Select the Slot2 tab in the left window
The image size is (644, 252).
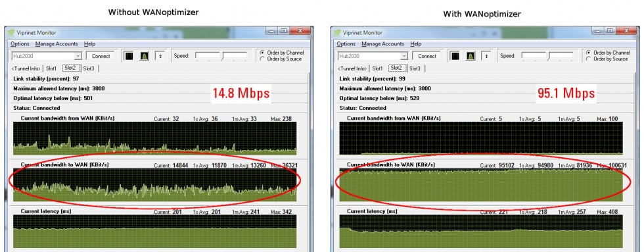click(70, 68)
